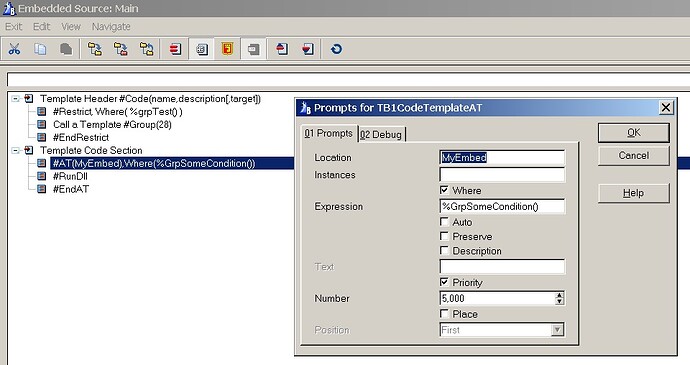This screenshot has height=365, width=690.
Task: Increase Number with the spinner up arrow
Action: point(559,295)
